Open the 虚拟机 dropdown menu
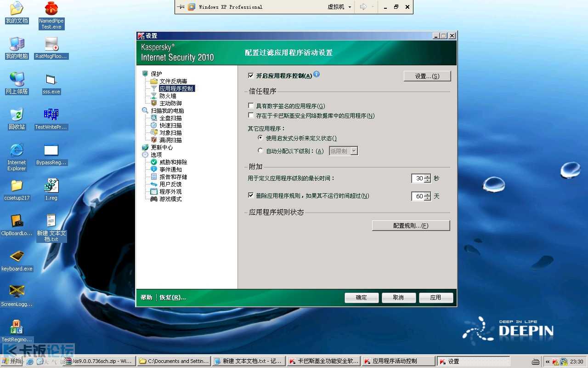Screen dimensions: 588x368 point(339,7)
